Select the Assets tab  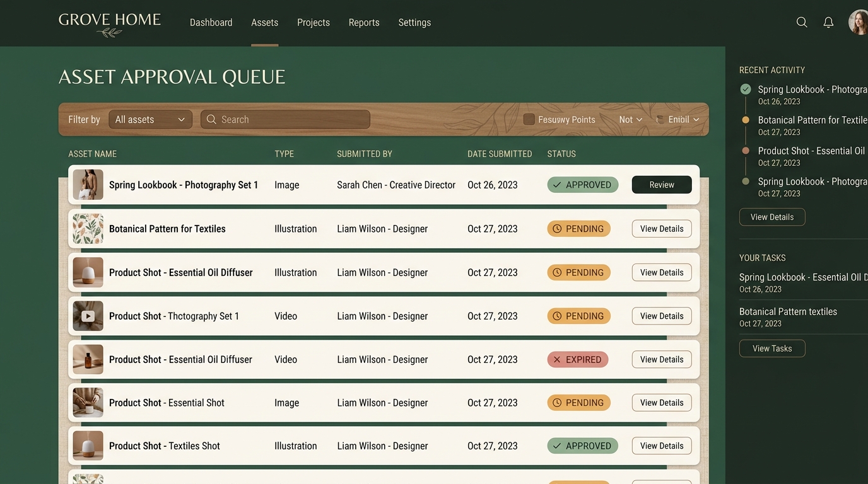pyautogui.click(x=264, y=22)
